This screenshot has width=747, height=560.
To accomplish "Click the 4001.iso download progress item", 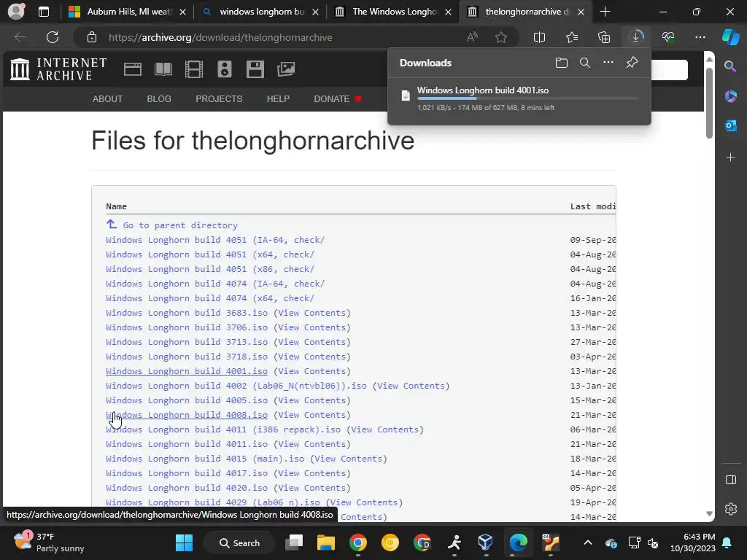I will tap(519, 98).
